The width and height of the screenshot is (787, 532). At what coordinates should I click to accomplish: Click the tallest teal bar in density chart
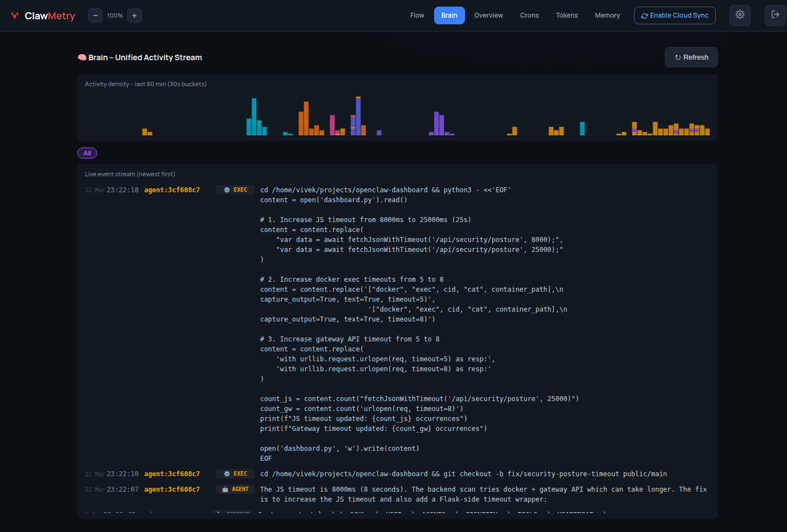click(x=254, y=117)
